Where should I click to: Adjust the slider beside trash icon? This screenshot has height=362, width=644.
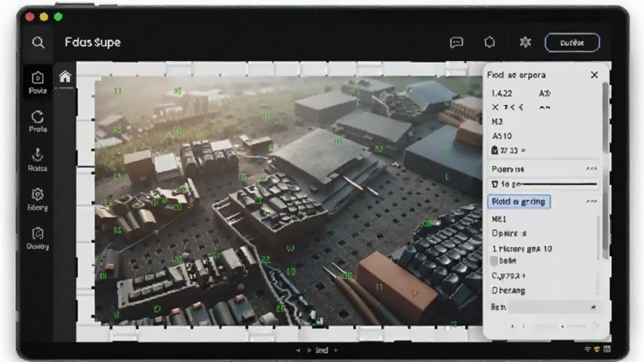point(559,184)
